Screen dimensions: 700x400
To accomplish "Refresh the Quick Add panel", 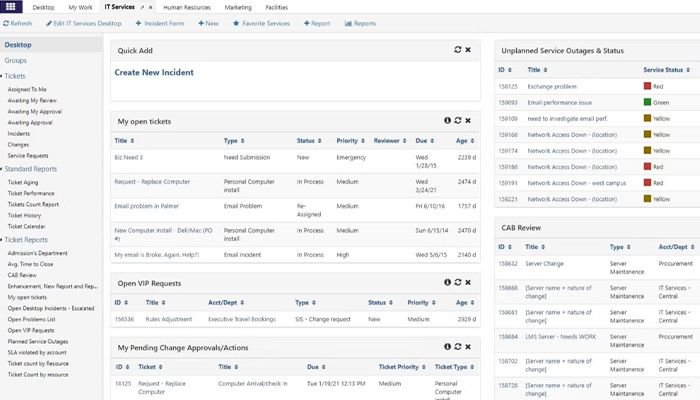I will coord(457,48).
